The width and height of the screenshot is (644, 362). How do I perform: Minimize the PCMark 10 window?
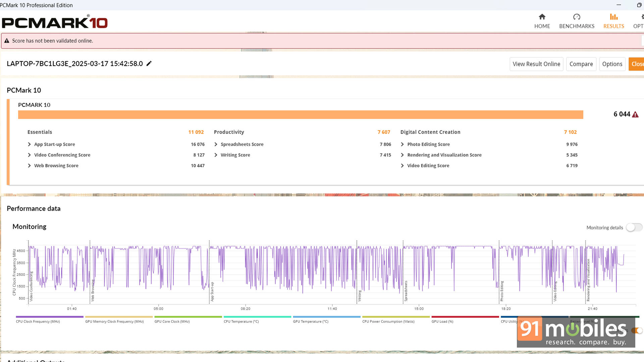pos(619,5)
